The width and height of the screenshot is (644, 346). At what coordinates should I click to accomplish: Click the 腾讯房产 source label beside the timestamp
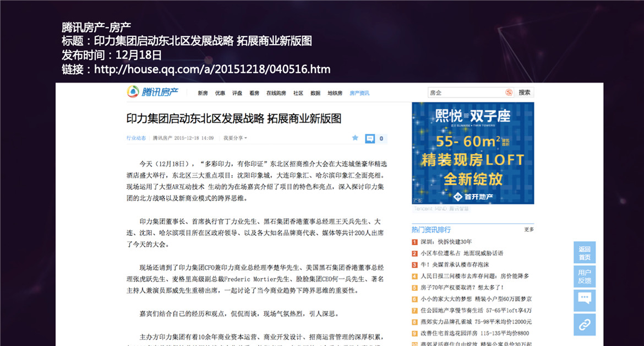click(162, 138)
